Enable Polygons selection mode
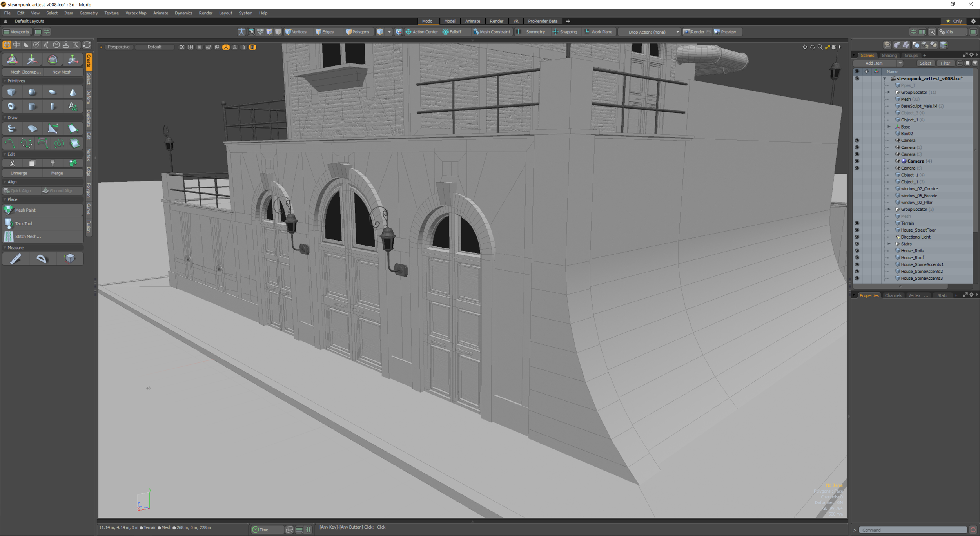Image resolution: width=980 pixels, height=536 pixels. (358, 32)
